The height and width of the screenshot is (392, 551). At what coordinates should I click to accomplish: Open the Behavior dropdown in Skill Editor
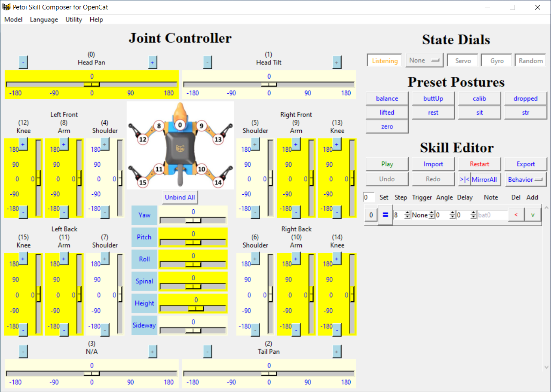(x=525, y=179)
